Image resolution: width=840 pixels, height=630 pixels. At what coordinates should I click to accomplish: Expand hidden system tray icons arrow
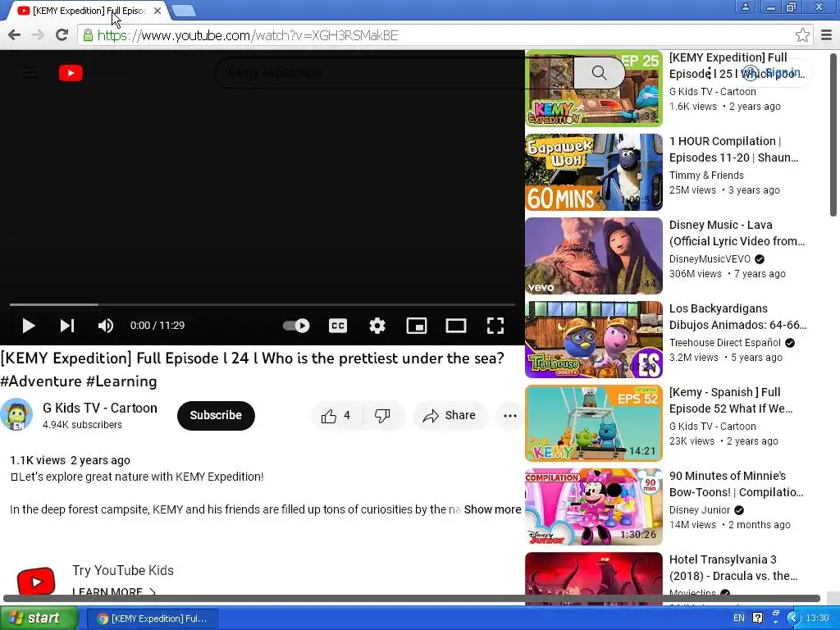pyautogui.click(x=793, y=619)
